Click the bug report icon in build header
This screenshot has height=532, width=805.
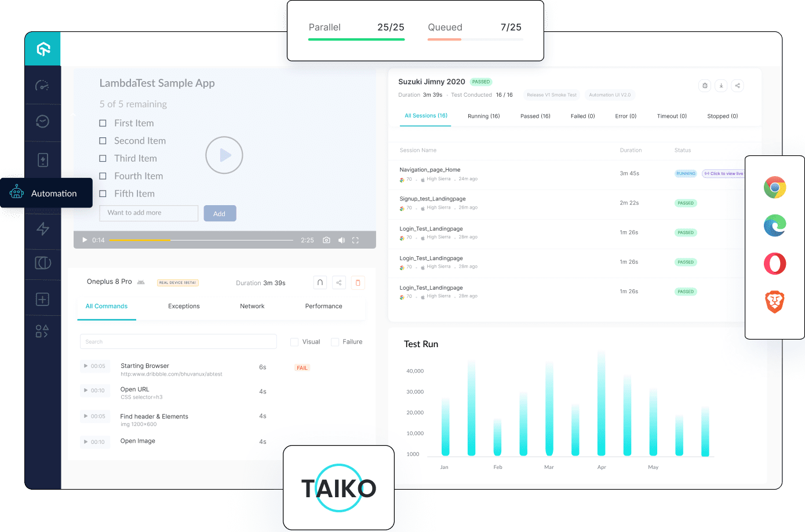[705, 85]
